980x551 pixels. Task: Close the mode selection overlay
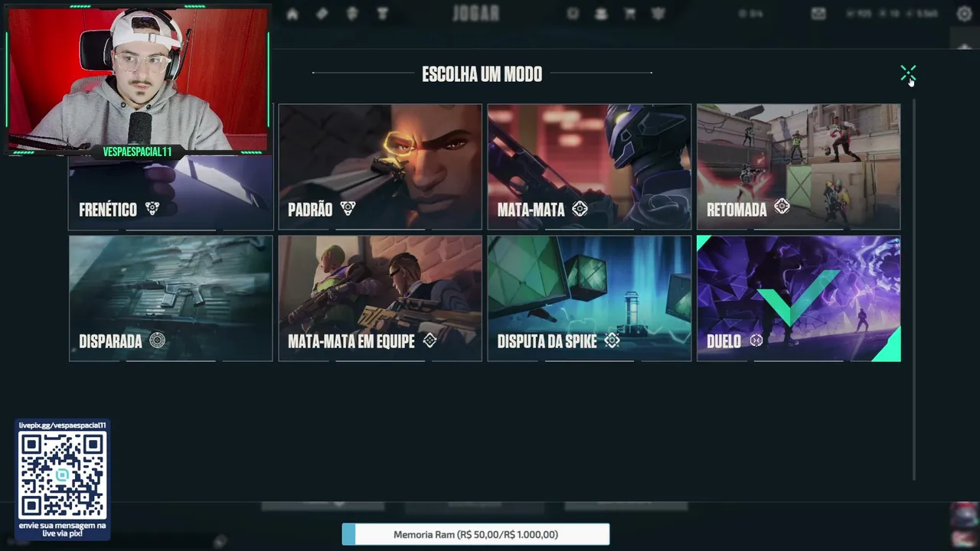click(x=908, y=73)
